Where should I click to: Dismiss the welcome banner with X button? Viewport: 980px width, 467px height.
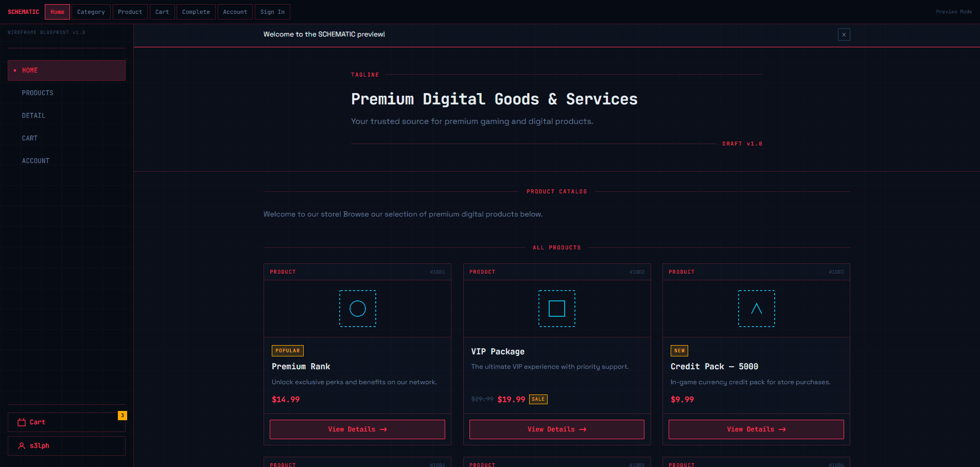click(844, 34)
